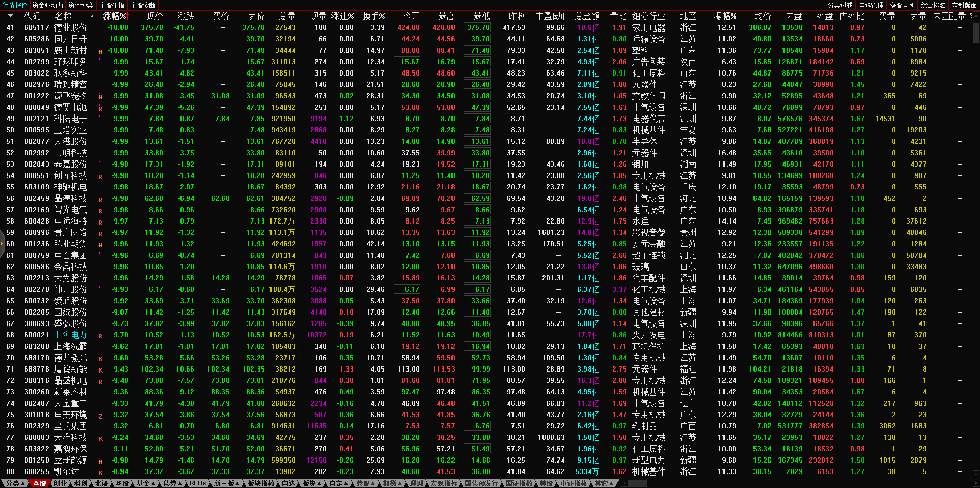
Task: Click the left edge panel expand handle
Action: pos(2,243)
